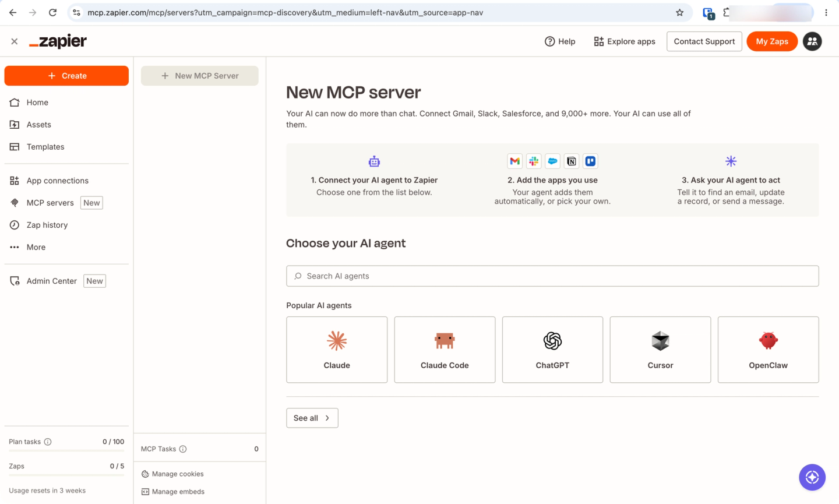The width and height of the screenshot is (839, 504).
Task: Open site information icon in address bar
Action: 76,12
